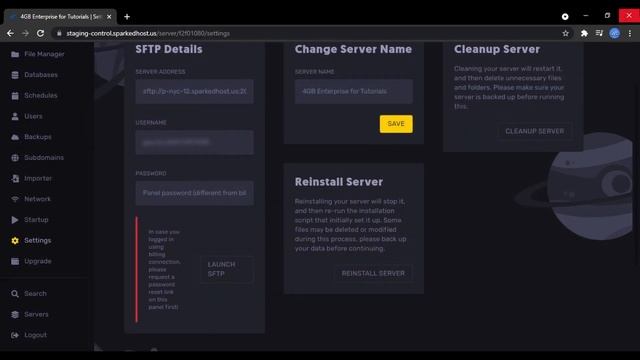Screen dimensions: 640x360
Task: Click the Schedules calendar icon
Action: click(15, 96)
